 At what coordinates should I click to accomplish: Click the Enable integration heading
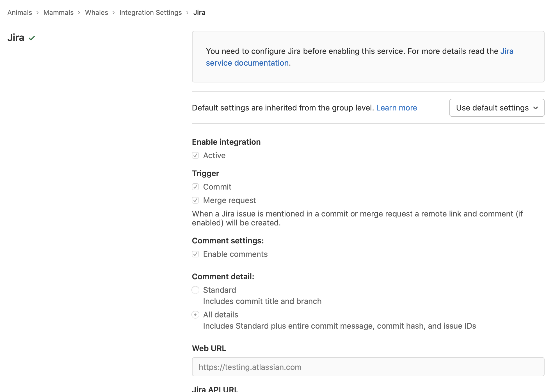click(226, 142)
